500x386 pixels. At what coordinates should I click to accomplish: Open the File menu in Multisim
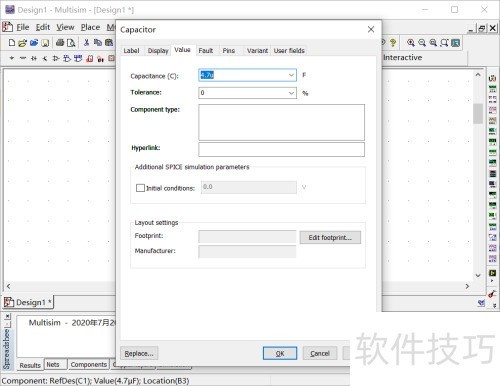click(23, 27)
